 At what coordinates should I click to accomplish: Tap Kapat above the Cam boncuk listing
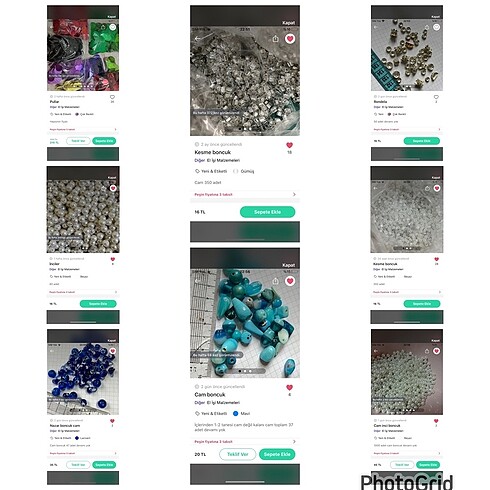pyautogui.click(x=288, y=265)
